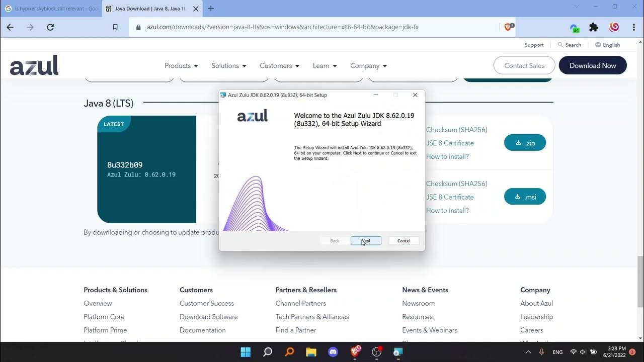
Task: Open the VPN extension with US badge
Action: (574, 28)
